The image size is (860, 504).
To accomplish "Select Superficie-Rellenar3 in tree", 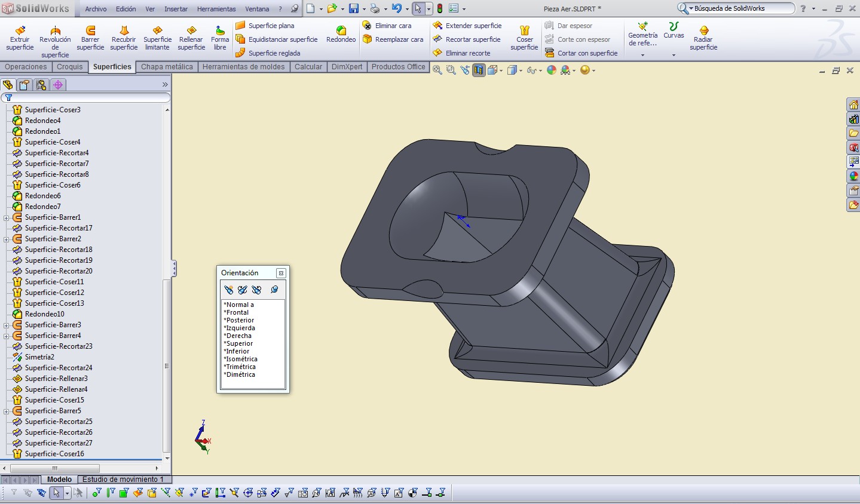I will pyautogui.click(x=56, y=379).
